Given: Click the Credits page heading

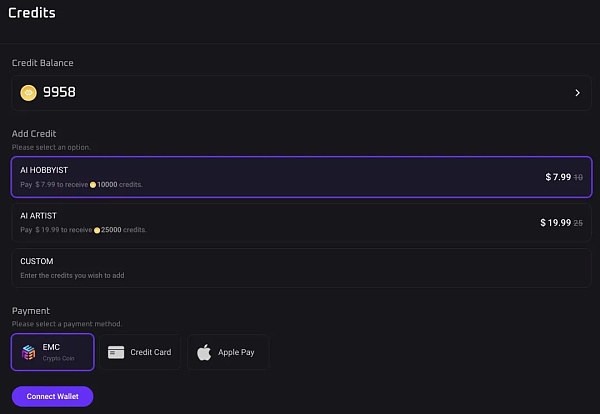Looking at the screenshot, I should click(32, 14).
